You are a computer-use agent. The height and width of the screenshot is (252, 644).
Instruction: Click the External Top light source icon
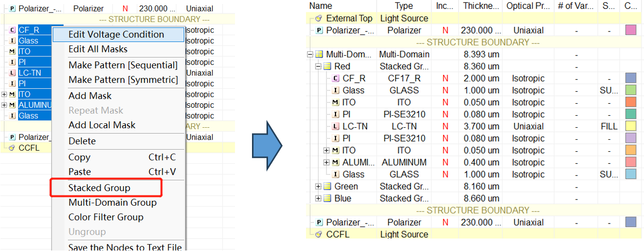click(318, 18)
